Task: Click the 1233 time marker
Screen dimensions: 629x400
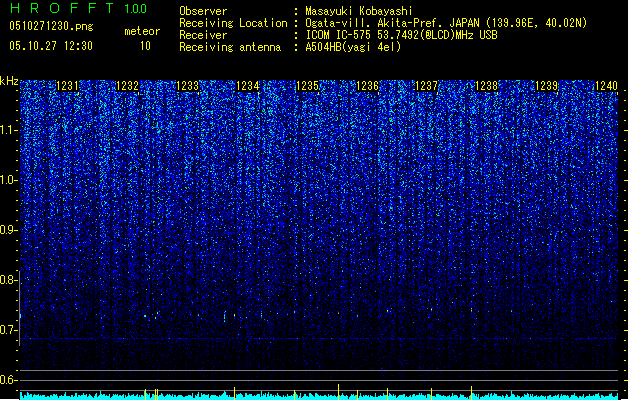Action: 187,86
